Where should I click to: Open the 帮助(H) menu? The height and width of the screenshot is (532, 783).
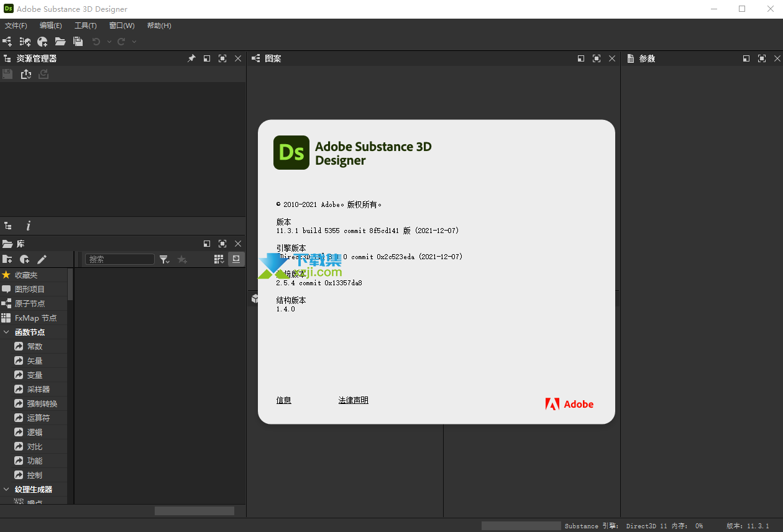(159, 25)
